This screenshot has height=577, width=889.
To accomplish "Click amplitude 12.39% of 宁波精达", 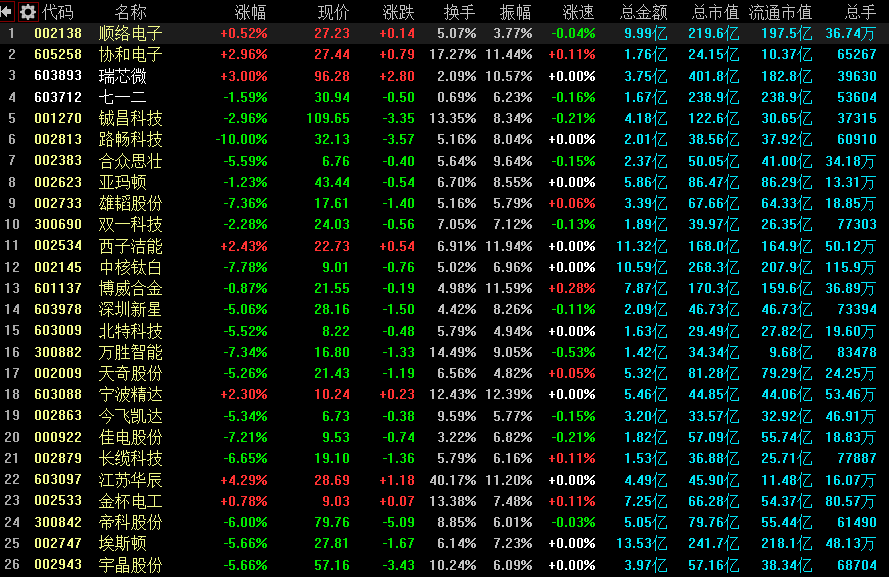I will 509,394.
